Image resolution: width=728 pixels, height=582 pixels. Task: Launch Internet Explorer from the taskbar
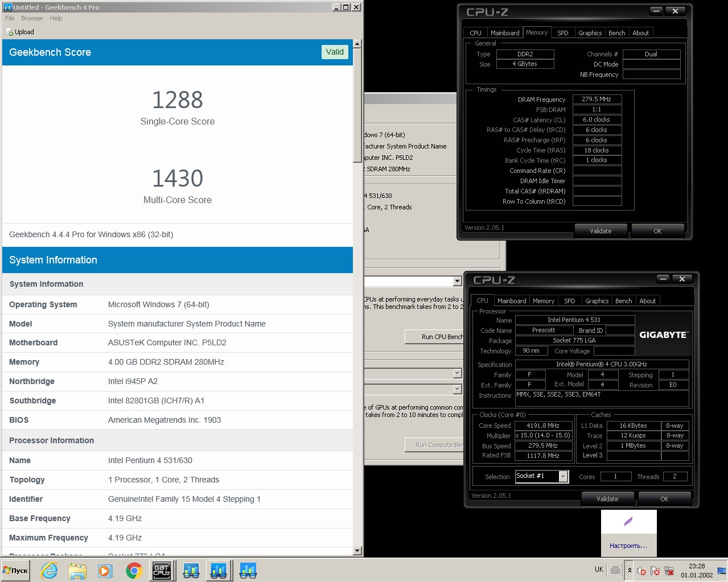[x=50, y=570]
